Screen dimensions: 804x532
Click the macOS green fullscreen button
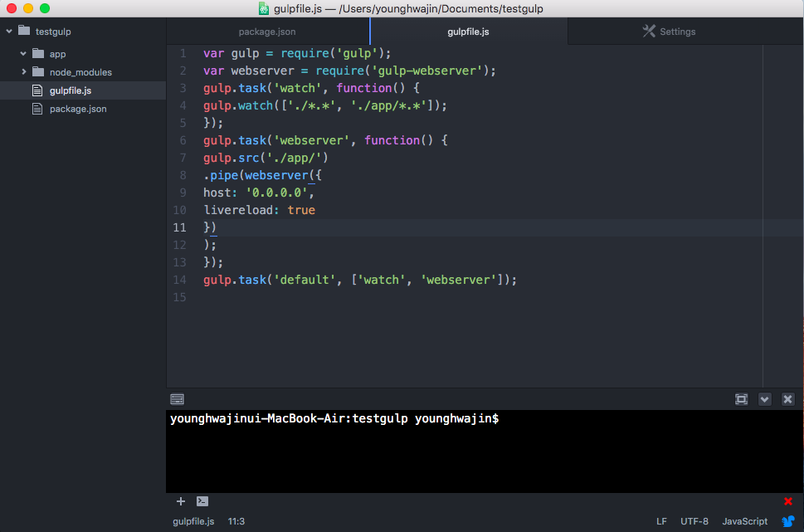[x=45, y=8]
